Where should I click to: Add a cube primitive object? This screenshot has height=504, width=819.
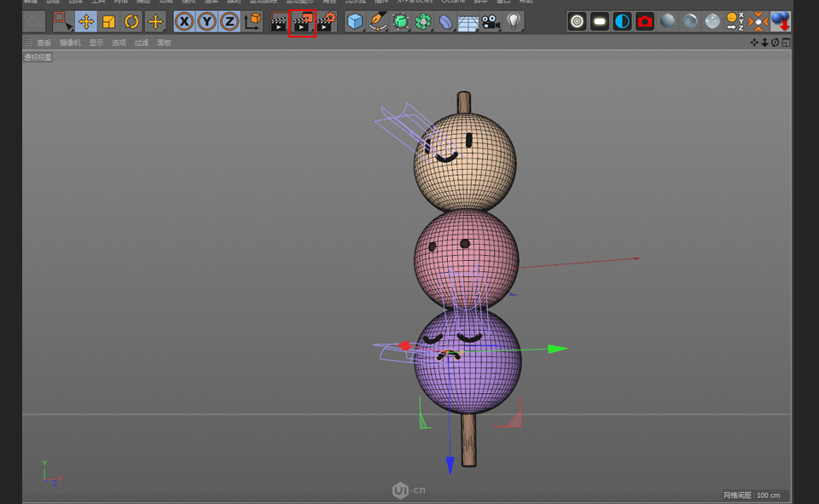coord(354,21)
